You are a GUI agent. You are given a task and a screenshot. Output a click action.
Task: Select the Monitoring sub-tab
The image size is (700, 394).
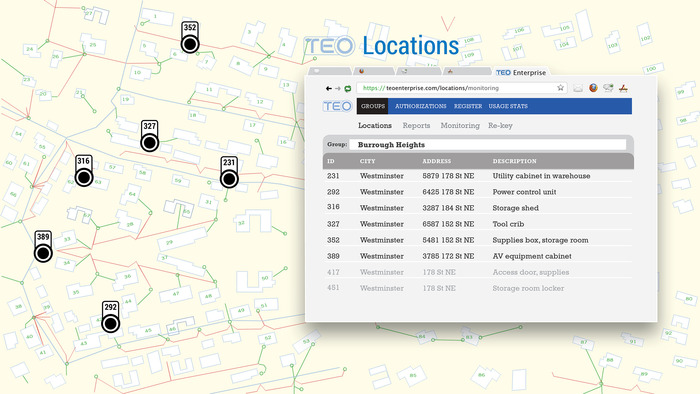[x=460, y=125]
